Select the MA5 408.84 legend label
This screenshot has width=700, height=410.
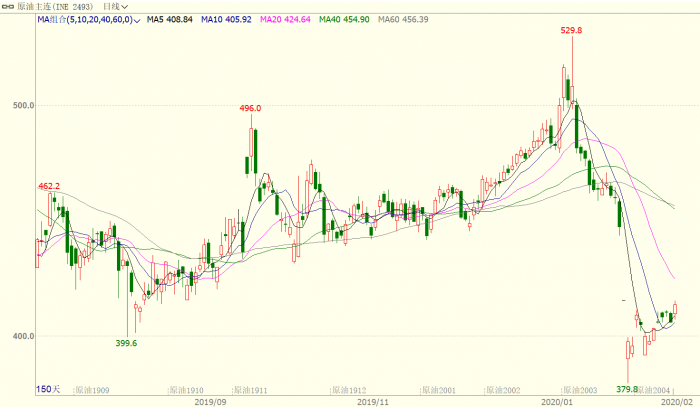pos(168,19)
